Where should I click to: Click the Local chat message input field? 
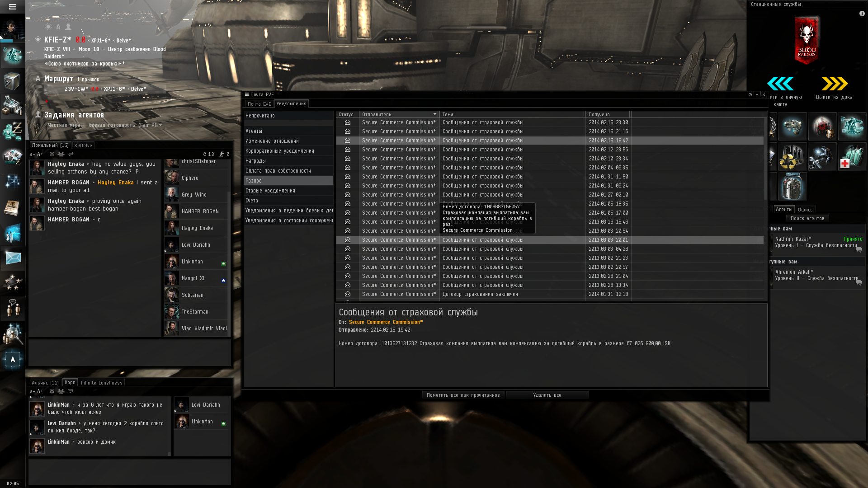pyautogui.click(x=130, y=352)
